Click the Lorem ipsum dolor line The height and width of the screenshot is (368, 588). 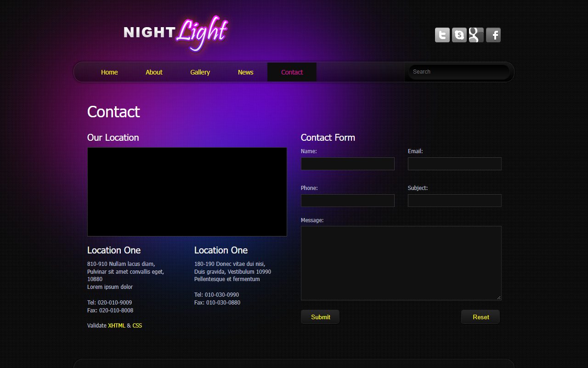110,287
